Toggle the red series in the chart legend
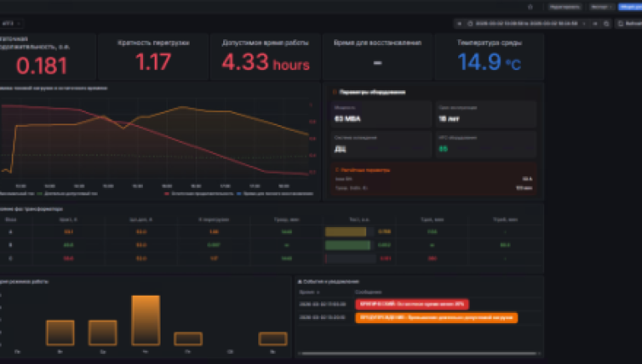Image resolution: width=642 pixels, height=364 pixels. coord(192,193)
